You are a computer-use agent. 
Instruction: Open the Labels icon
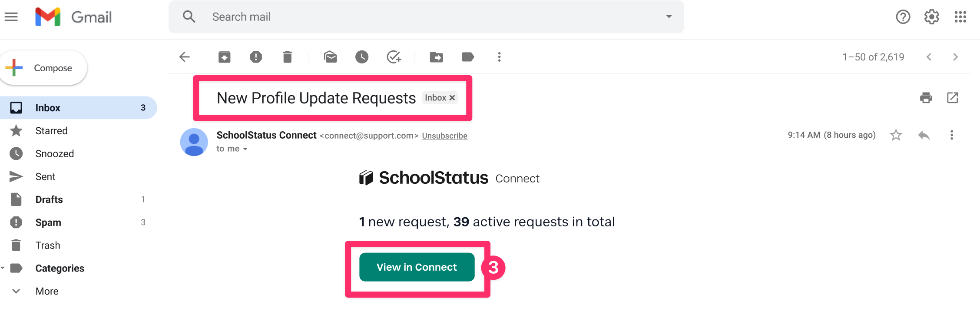coord(468,57)
